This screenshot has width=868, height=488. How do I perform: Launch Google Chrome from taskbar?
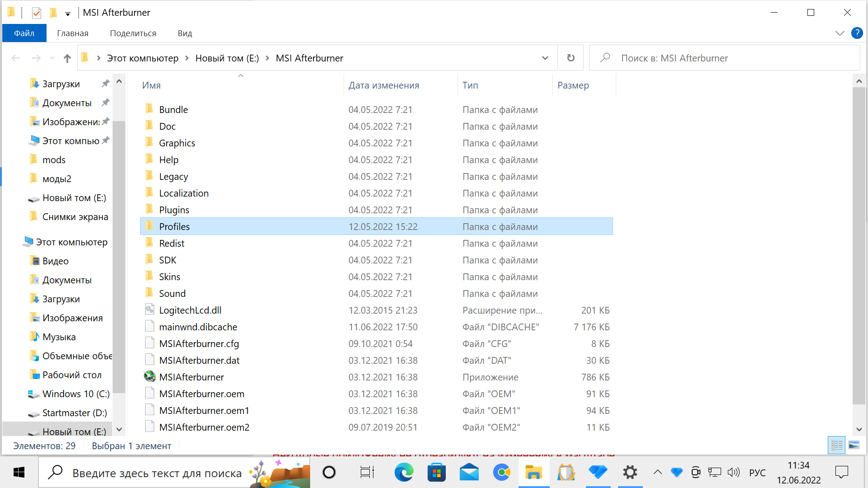point(502,473)
